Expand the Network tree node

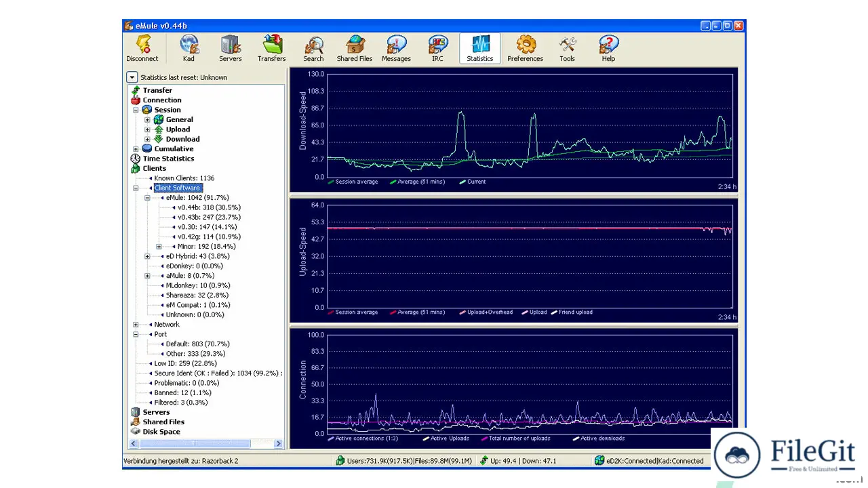136,325
